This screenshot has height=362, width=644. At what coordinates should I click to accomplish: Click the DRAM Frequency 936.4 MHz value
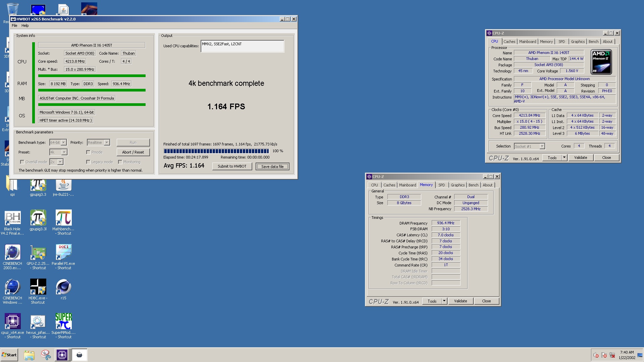[x=446, y=223]
